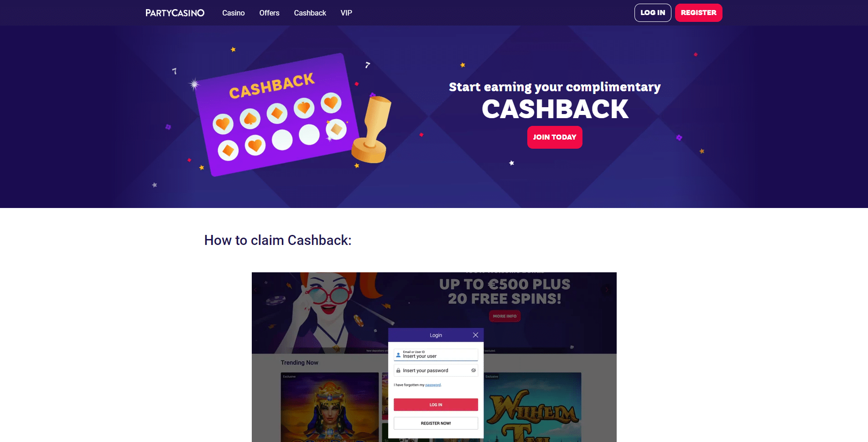
Task: Open the VIP section
Action: (346, 13)
